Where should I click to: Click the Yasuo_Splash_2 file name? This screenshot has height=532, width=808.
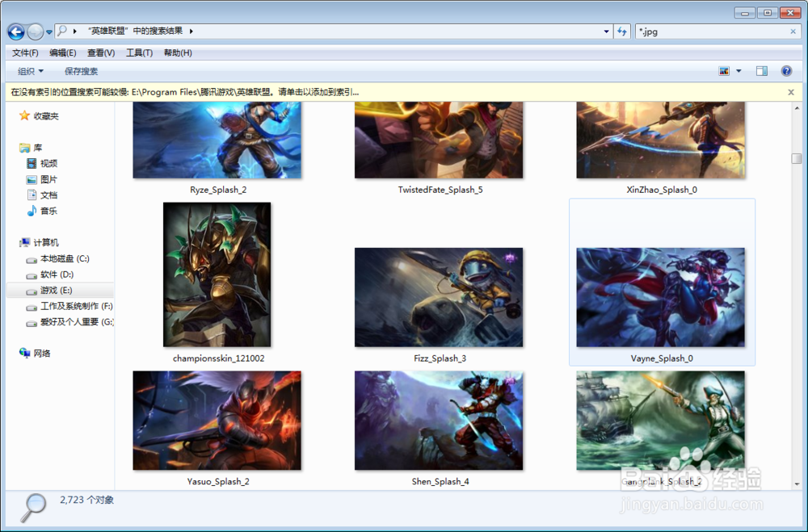tap(218, 481)
